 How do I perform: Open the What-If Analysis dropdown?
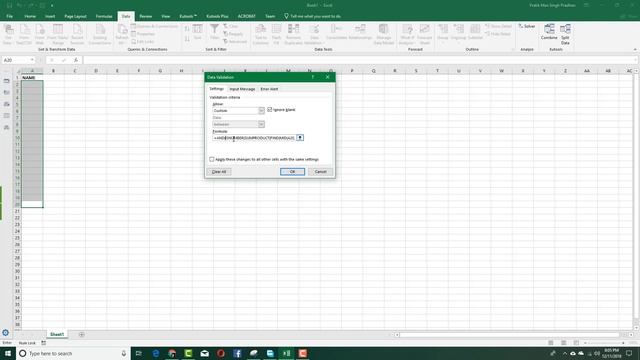click(407, 34)
